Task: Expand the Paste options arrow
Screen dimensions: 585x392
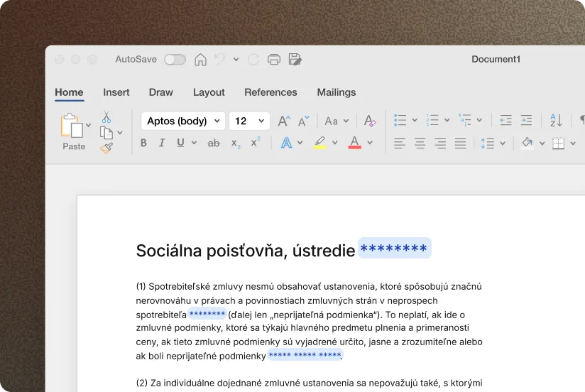Action: [89, 125]
